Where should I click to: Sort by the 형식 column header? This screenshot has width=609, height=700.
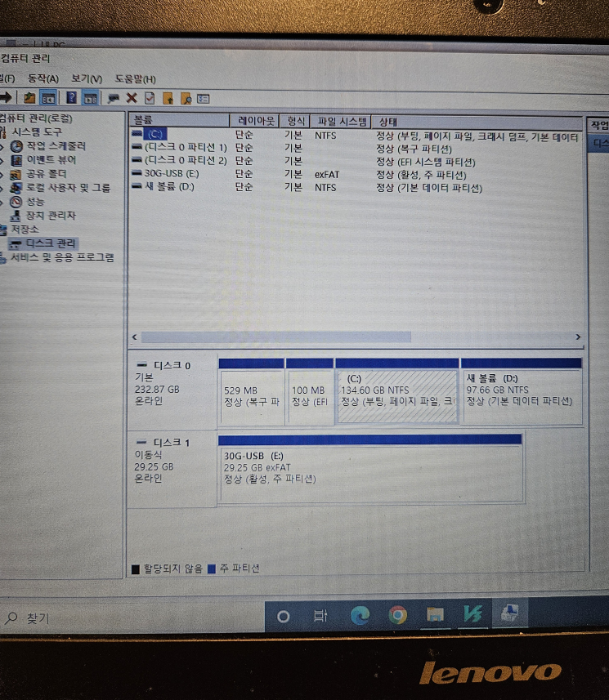(x=295, y=121)
